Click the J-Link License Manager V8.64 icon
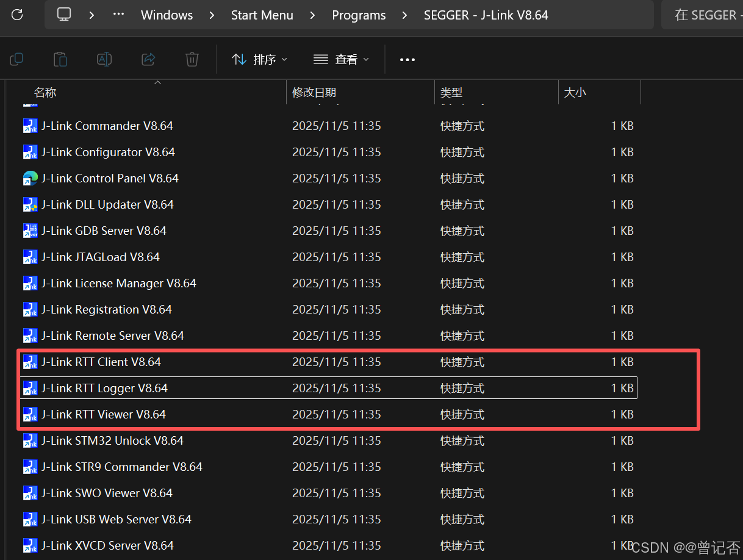 [x=30, y=284]
